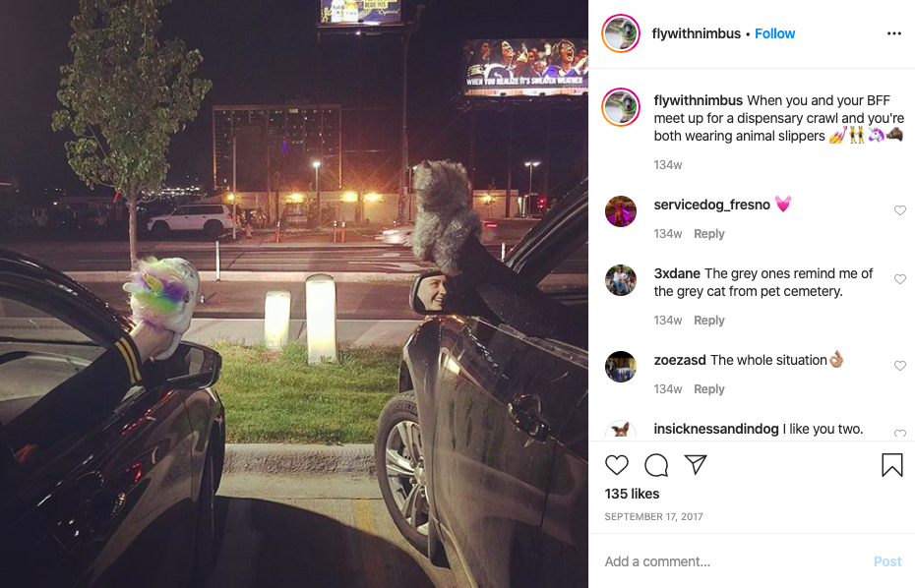This screenshot has width=915, height=588.
Task: Focus the Add a comment field
Action: tap(735, 561)
